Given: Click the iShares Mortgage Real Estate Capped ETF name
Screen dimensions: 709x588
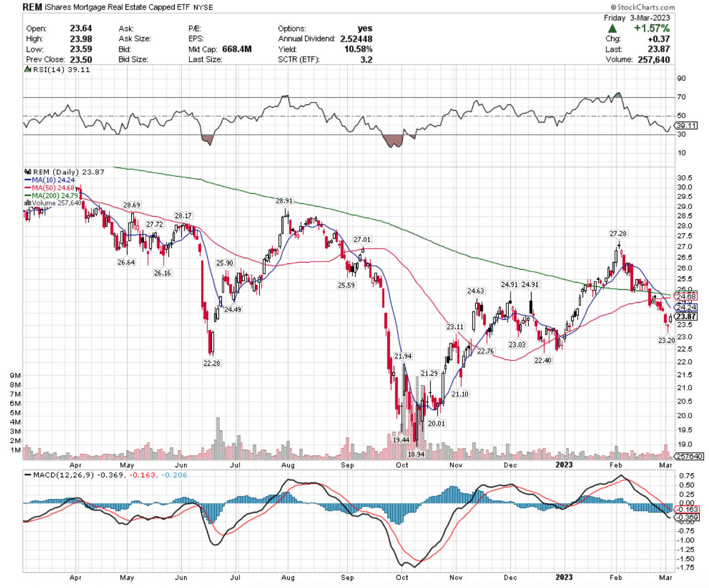Looking at the screenshot, I should [x=118, y=7].
